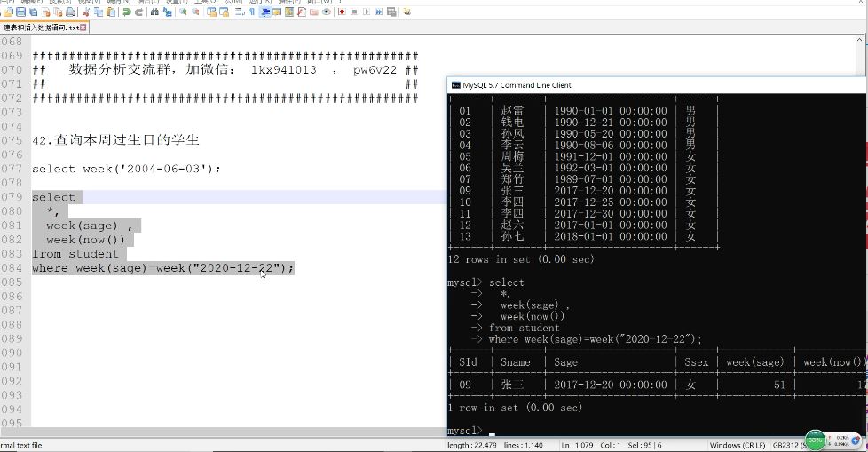Click line 075 text 42.查询本周过生日的学生
The height and width of the screenshot is (452, 868).
[115, 140]
